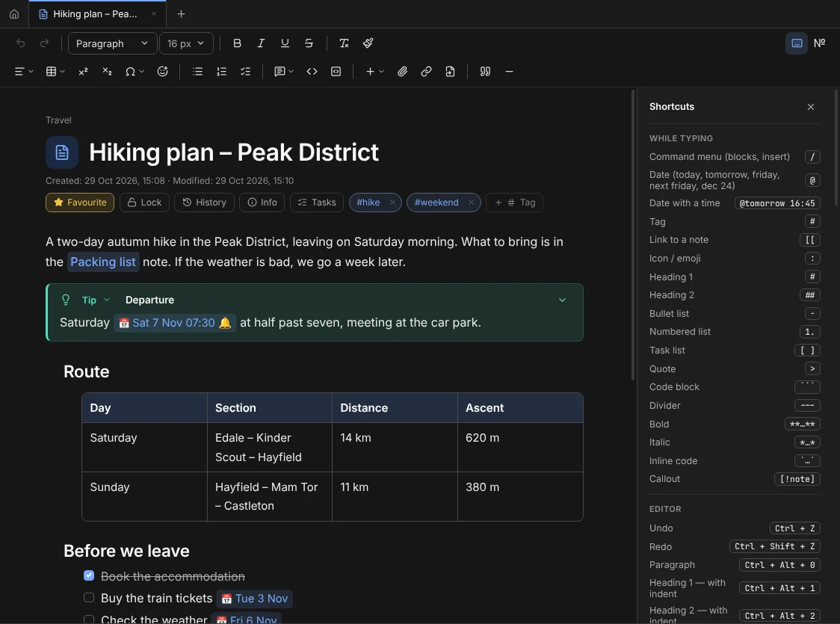Open the table insert dropdown
Screen dimensions: 840x624
pyautogui.click(x=55, y=72)
